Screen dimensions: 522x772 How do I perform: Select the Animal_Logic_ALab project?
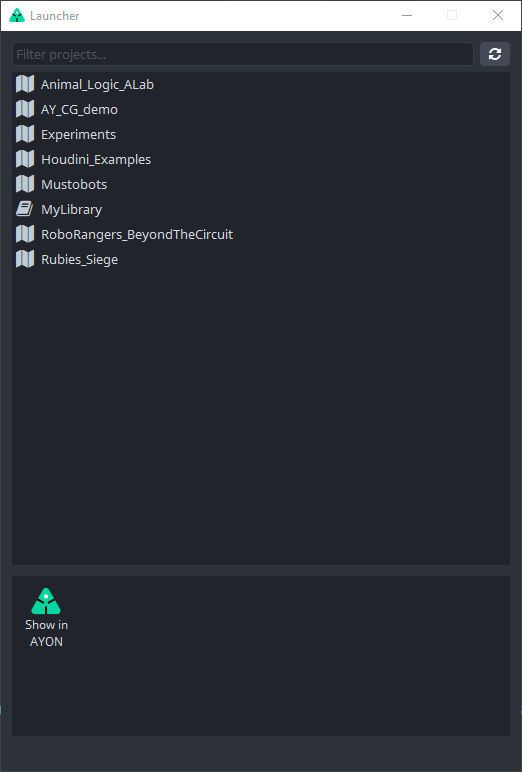click(261, 84)
